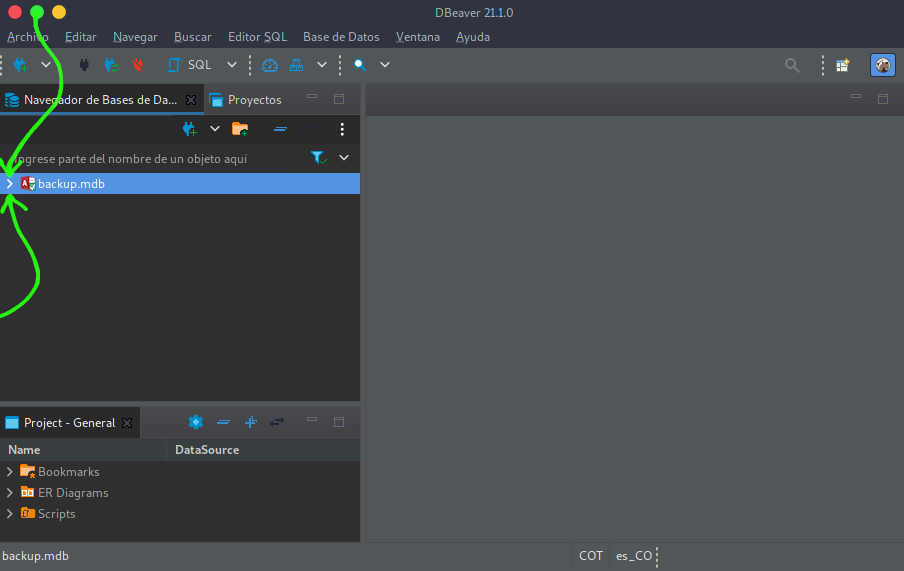Expand the Bookmarks folder
This screenshot has height=571, width=904.
point(9,472)
